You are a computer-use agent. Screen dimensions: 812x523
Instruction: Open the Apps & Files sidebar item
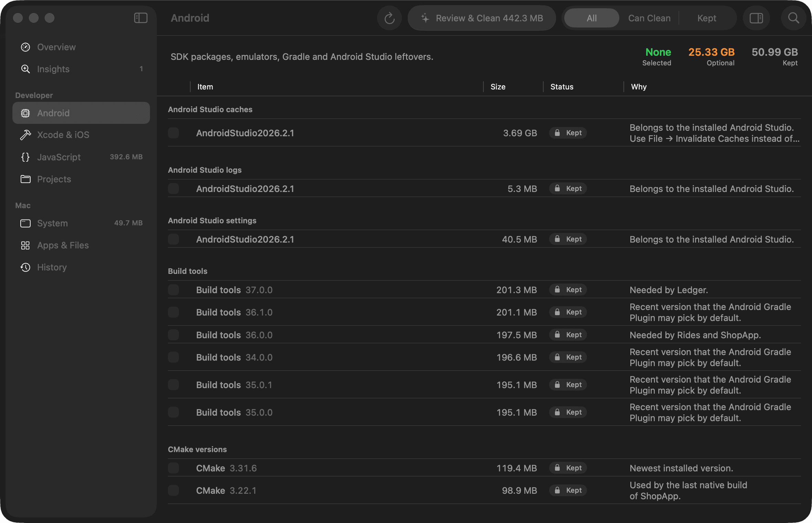(81, 245)
